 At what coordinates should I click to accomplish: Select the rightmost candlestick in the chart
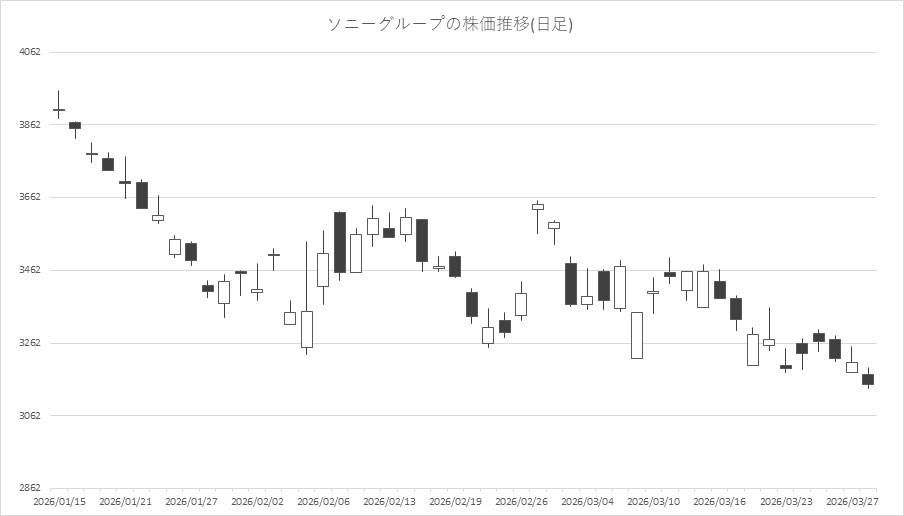click(x=868, y=379)
